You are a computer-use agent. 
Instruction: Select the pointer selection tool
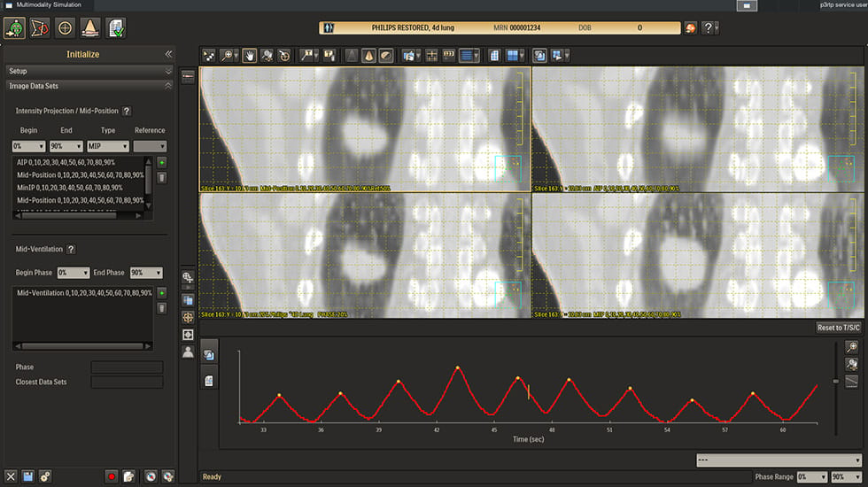209,55
